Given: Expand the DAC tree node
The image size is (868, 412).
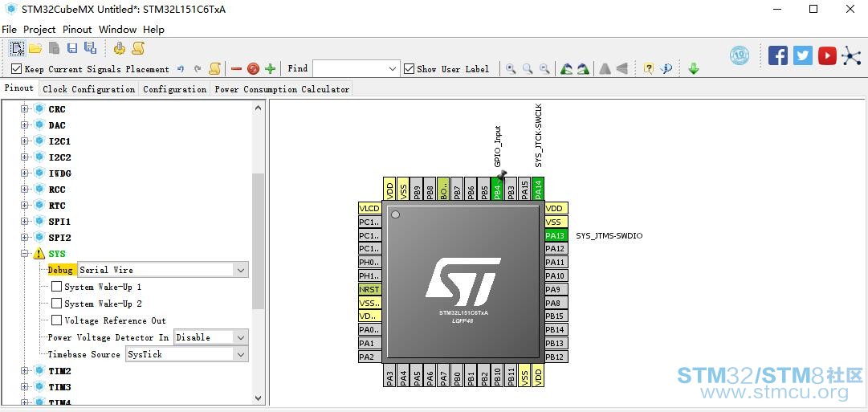Looking at the screenshot, I should pyautogui.click(x=24, y=125).
